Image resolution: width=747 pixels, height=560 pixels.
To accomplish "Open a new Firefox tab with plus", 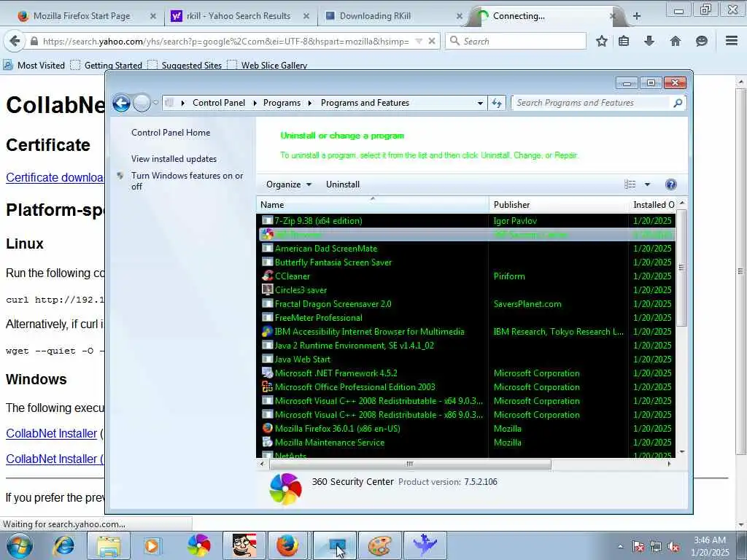I will (636, 16).
